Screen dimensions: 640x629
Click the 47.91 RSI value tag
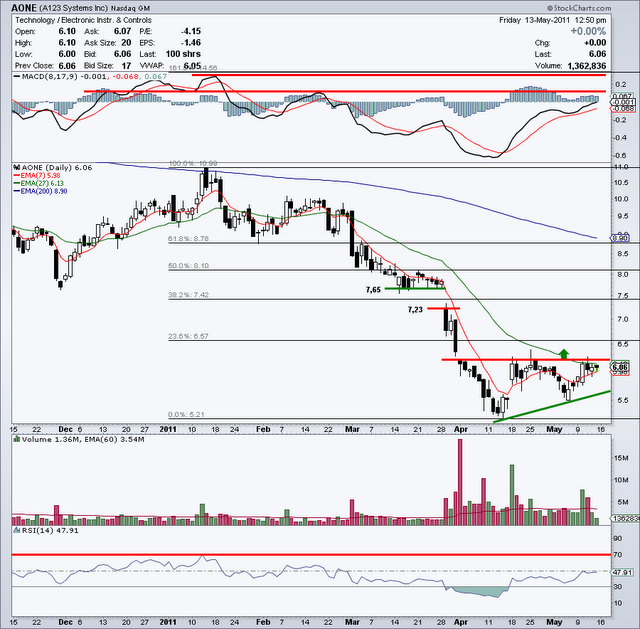click(x=621, y=573)
